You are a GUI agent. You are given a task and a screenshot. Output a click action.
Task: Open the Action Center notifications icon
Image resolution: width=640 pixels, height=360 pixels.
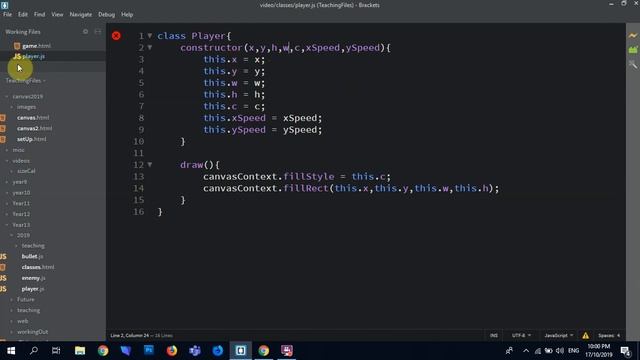tap(625, 351)
